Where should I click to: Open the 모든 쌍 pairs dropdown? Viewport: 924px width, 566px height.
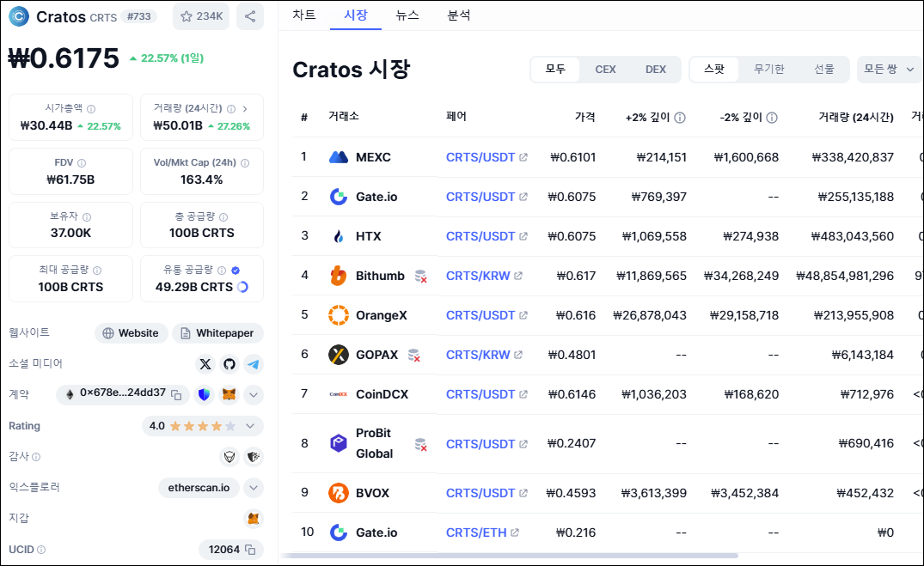889,70
